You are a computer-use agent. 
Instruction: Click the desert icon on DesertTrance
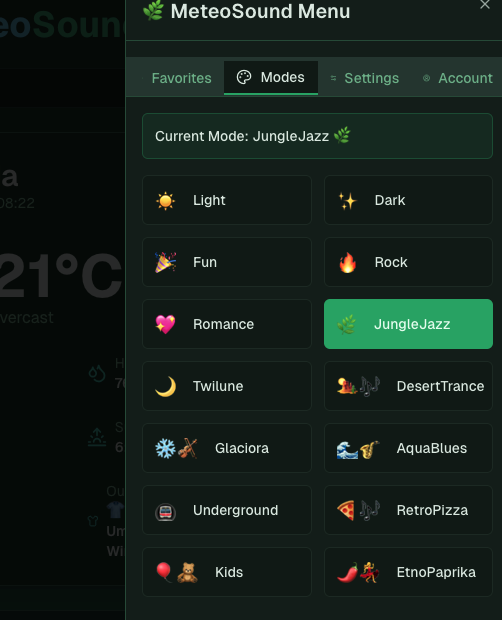point(347,386)
